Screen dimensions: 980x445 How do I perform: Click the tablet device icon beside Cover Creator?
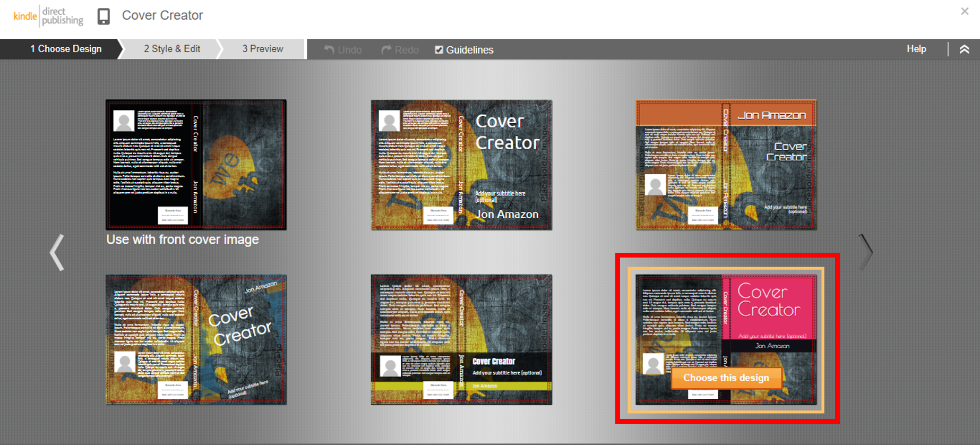coord(104,16)
